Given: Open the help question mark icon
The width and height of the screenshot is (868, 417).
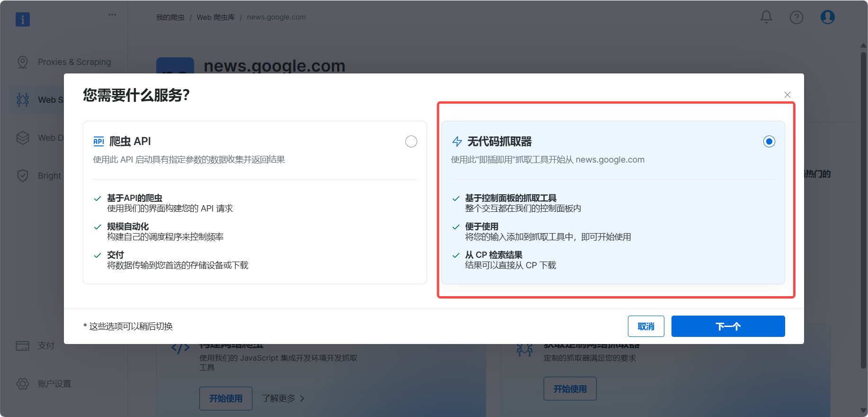Looking at the screenshot, I should [x=796, y=18].
